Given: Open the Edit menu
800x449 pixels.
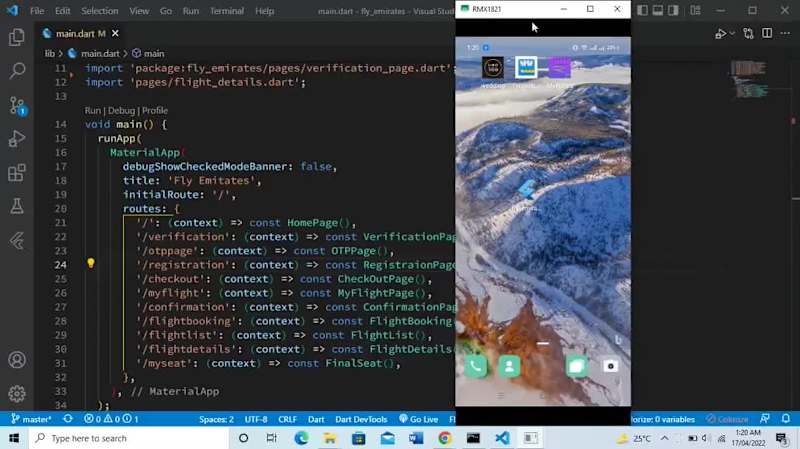Looking at the screenshot, I should click(x=62, y=11).
